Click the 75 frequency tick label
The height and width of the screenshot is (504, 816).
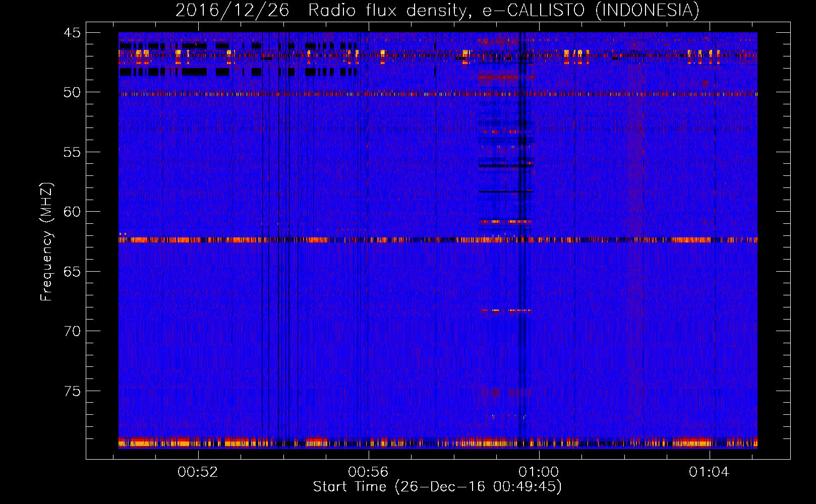click(72, 391)
